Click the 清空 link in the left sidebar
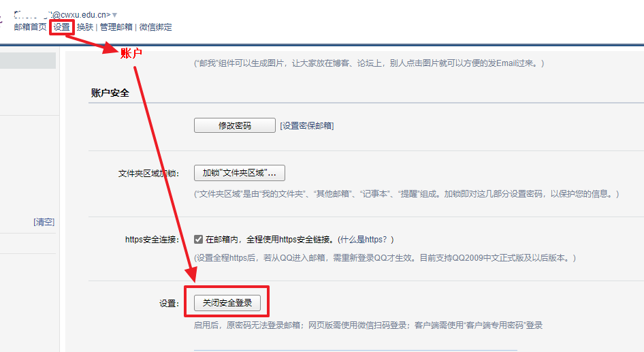Viewport: 644px width, 352px height. [44, 222]
